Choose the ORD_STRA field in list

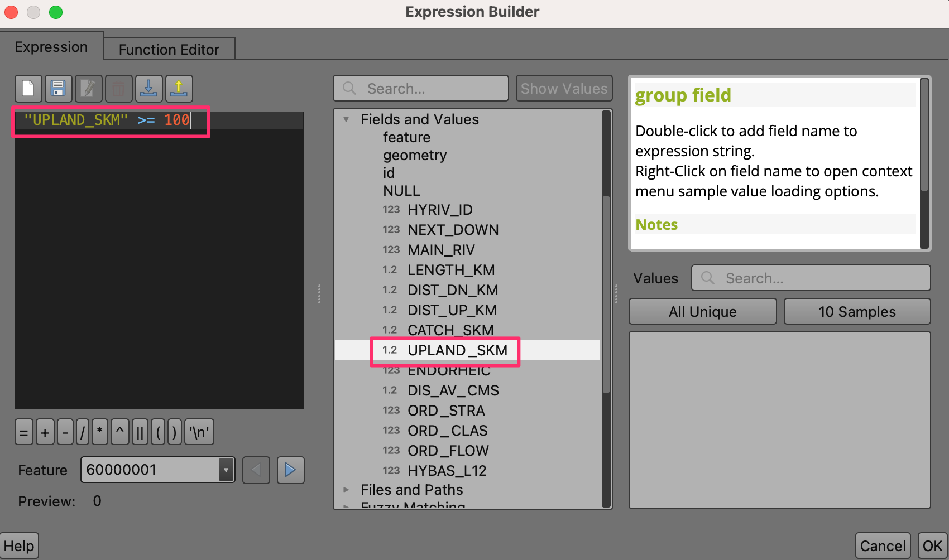446,411
